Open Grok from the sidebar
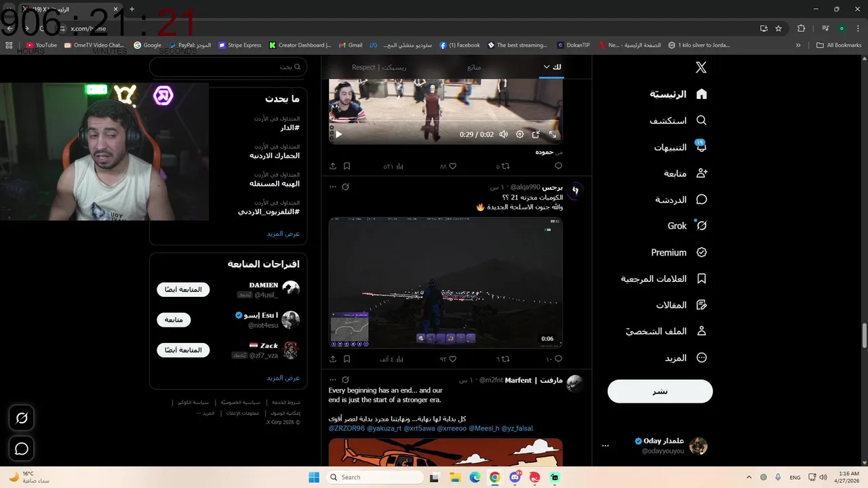 (x=688, y=226)
